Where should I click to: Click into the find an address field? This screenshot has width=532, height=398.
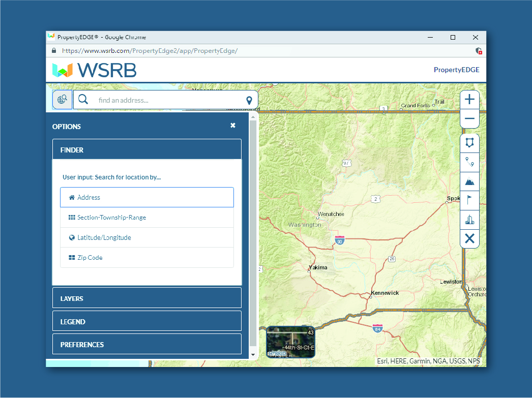click(x=166, y=100)
